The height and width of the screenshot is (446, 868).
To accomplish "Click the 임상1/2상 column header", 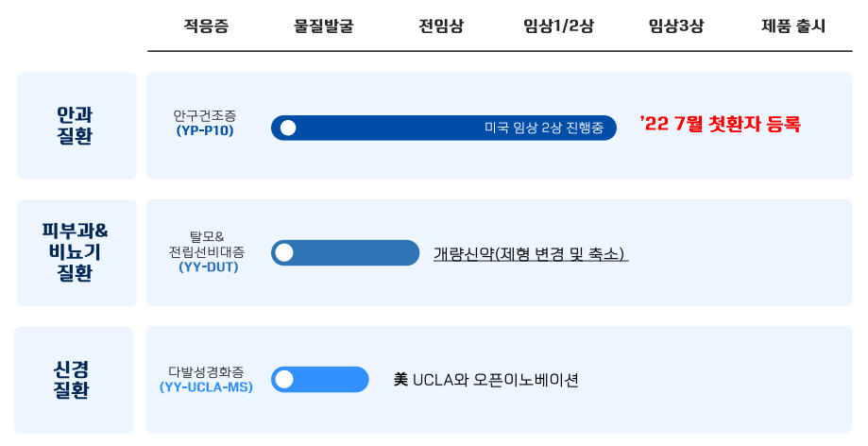I will click(x=558, y=26).
